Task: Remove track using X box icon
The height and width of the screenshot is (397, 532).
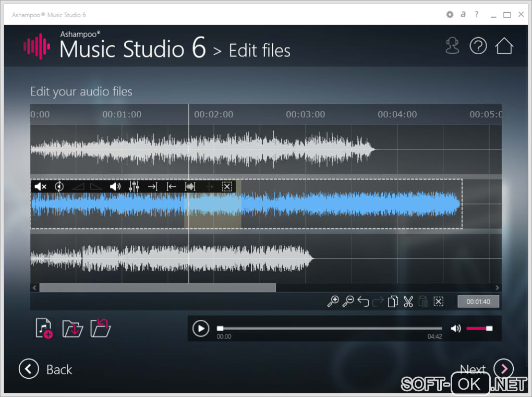Action: (227, 187)
